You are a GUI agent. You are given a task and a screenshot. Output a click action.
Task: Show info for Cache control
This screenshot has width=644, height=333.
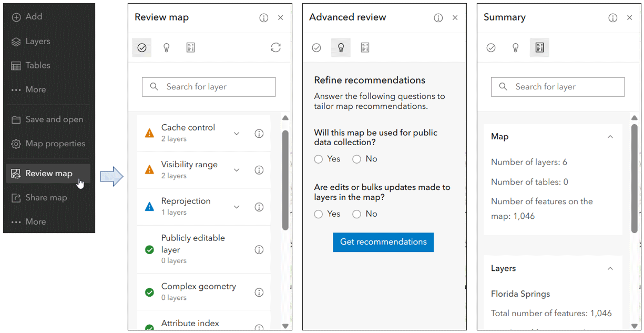[x=259, y=134]
